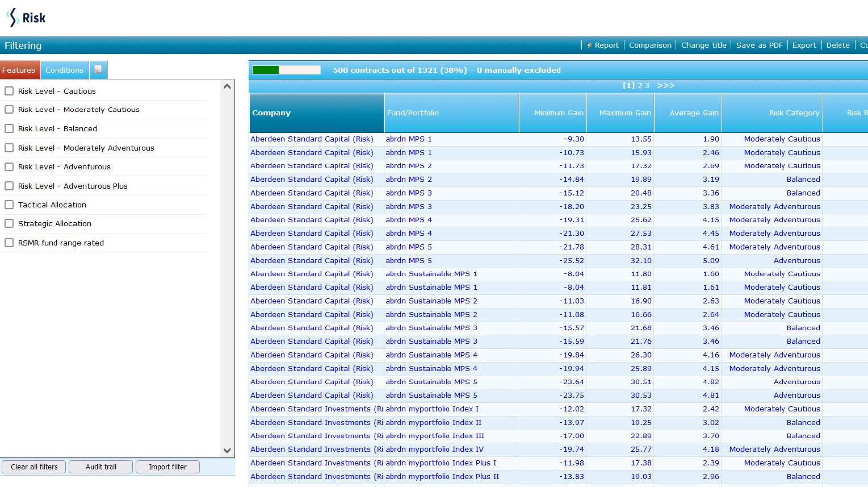Click Save as PDF
This screenshot has height=487, width=868.
click(759, 45)
